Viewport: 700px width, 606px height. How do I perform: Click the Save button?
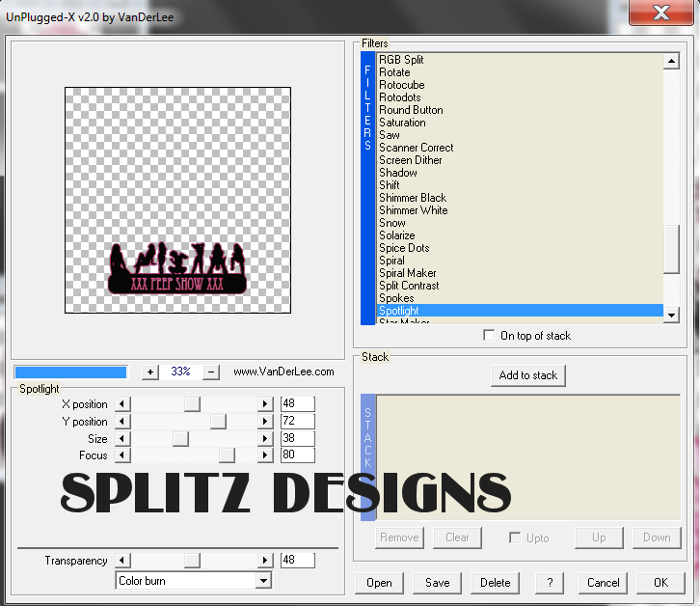[x=437, y=583]
